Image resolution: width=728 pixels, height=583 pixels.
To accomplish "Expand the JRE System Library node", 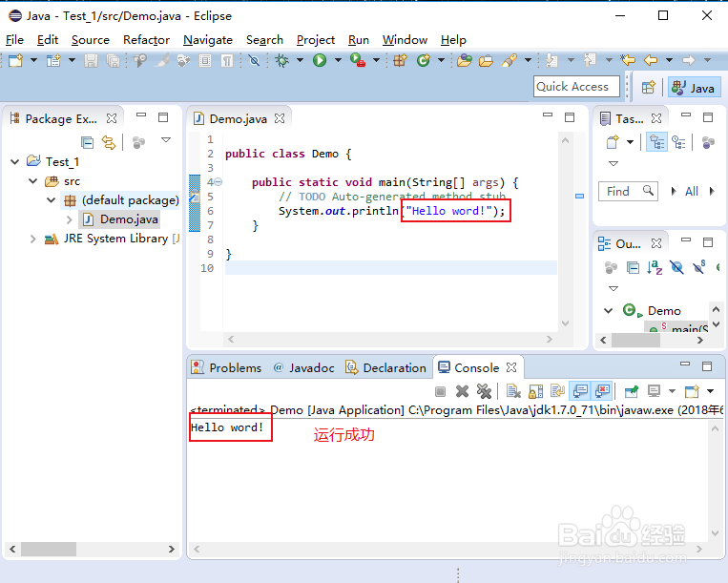I will pyautogui.click(x=33, y=239).
